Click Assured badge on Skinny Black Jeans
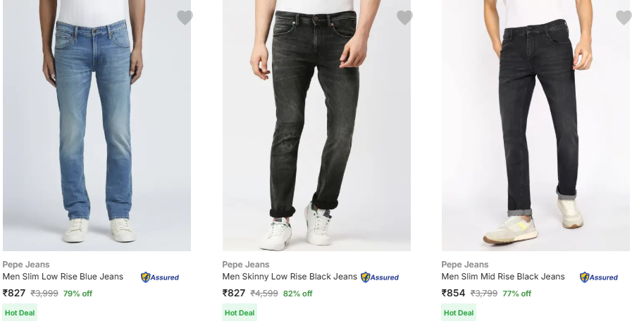 [380, 277]
